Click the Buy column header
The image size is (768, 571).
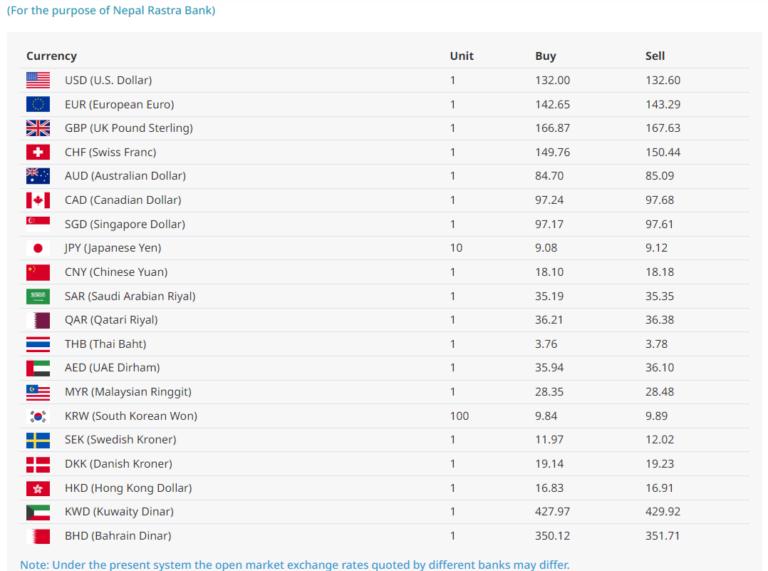pyautogui.click(x=545, y=56)
